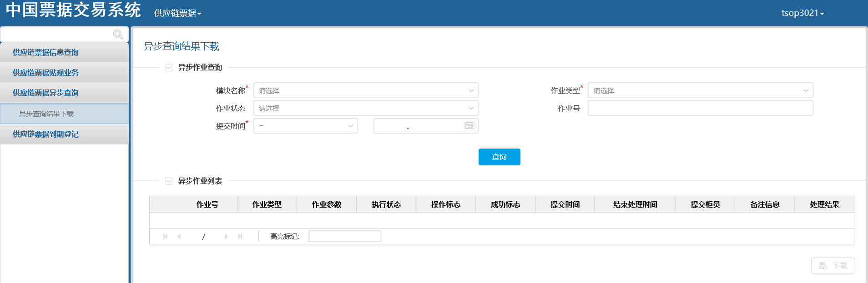Click the 处理结果 column header
Image resolution: width=868 pixels, height=283 pixels.
tap(824, 204)
